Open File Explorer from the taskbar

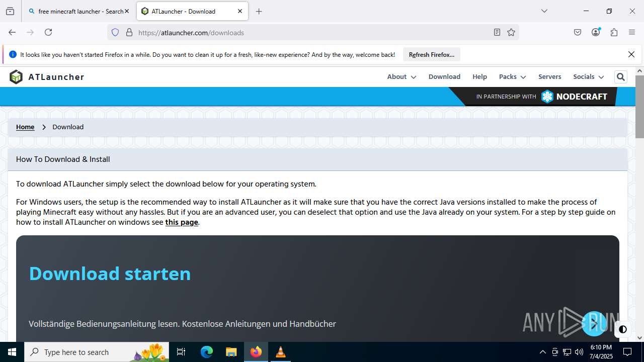click(x=231, y=352)
